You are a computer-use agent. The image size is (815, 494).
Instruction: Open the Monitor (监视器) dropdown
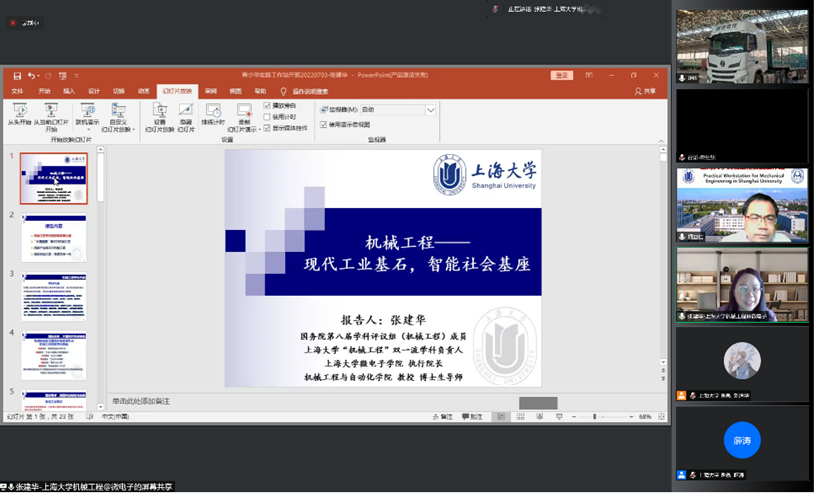(x=430, y=110)
